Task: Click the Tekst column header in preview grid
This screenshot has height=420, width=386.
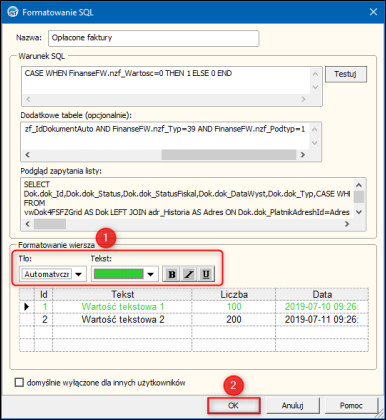Action: (x=122, y=294)
